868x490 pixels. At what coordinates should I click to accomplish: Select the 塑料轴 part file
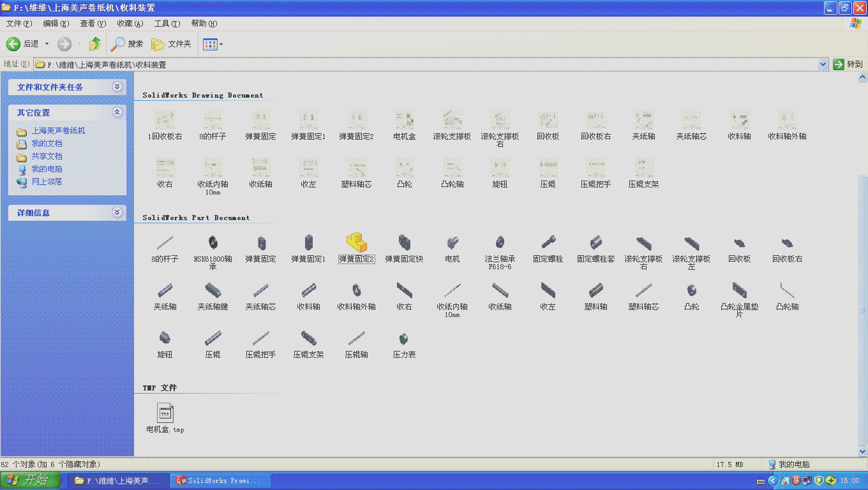tap(595, 296)
